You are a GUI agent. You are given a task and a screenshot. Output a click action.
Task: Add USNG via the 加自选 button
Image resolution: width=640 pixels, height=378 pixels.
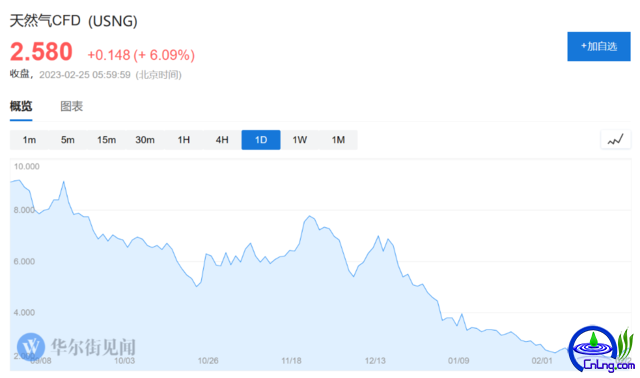(x=599, y=47)
